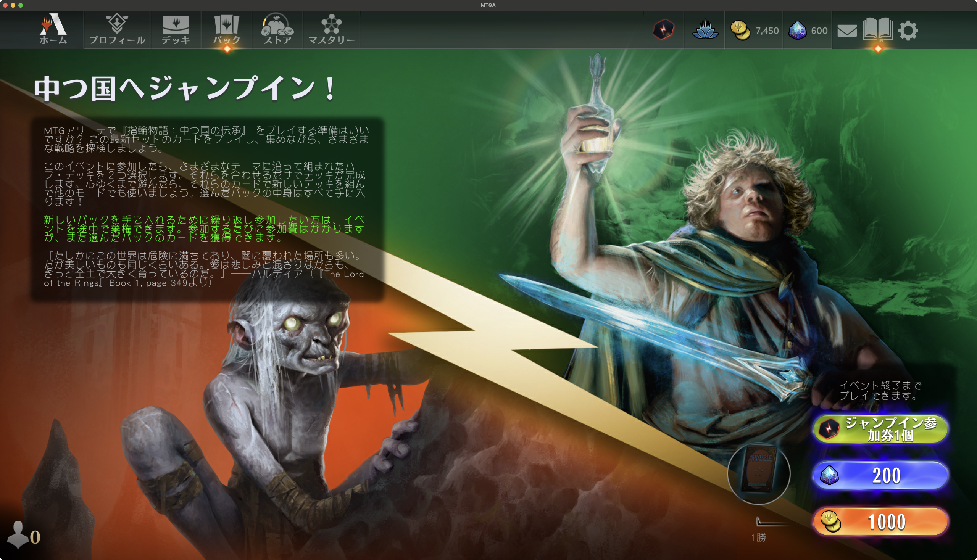Click the card pack reward circle
977x560 pixels.
tap(758, 473)
